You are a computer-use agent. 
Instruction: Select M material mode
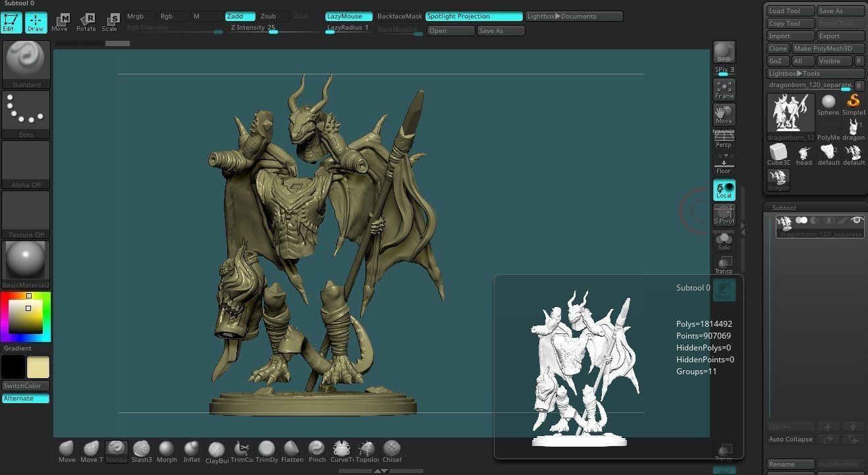coord(206,16)
